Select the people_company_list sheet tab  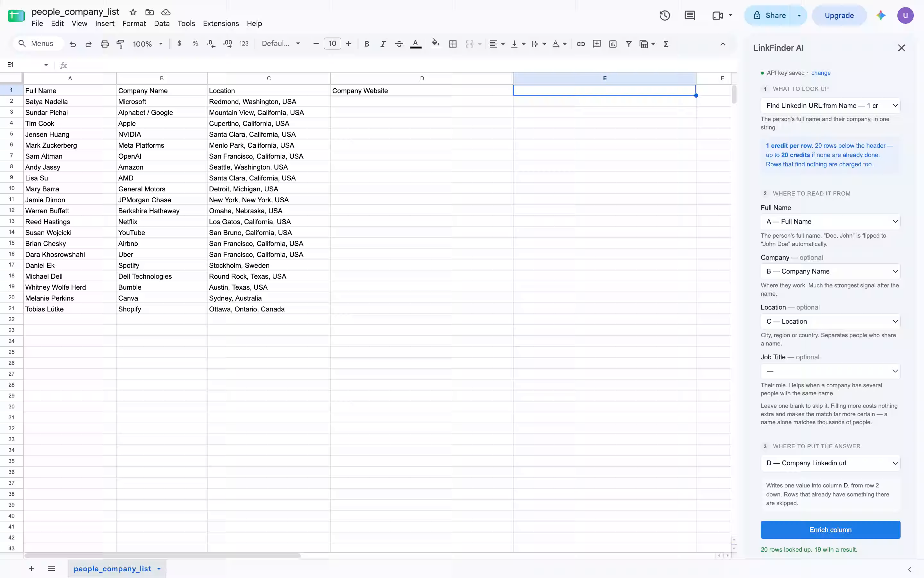point(117,569)
